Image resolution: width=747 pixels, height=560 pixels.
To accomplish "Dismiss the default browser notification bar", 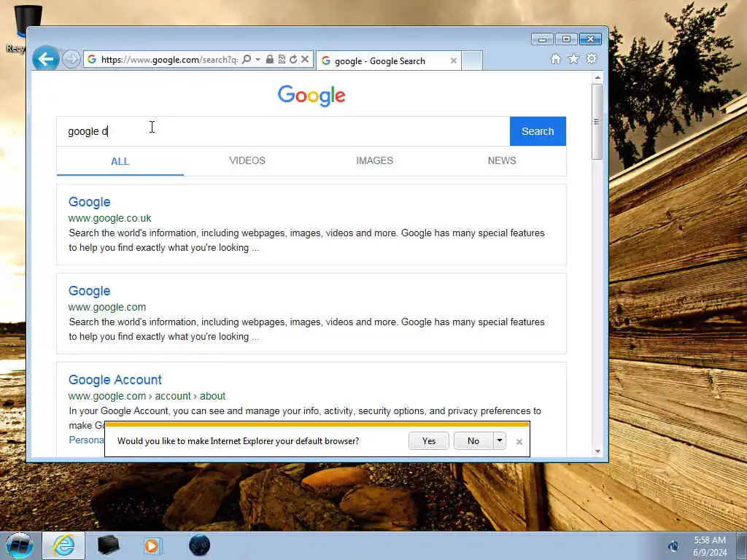I will 519,442.
